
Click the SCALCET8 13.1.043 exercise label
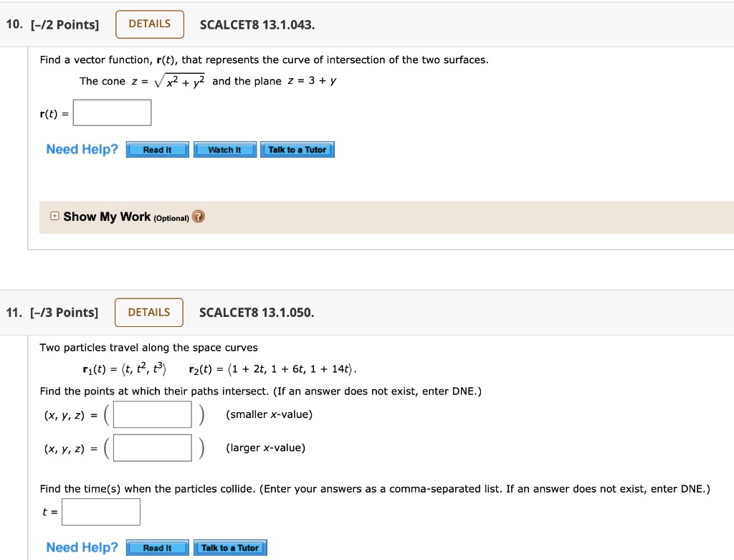(x=255, y=24)
